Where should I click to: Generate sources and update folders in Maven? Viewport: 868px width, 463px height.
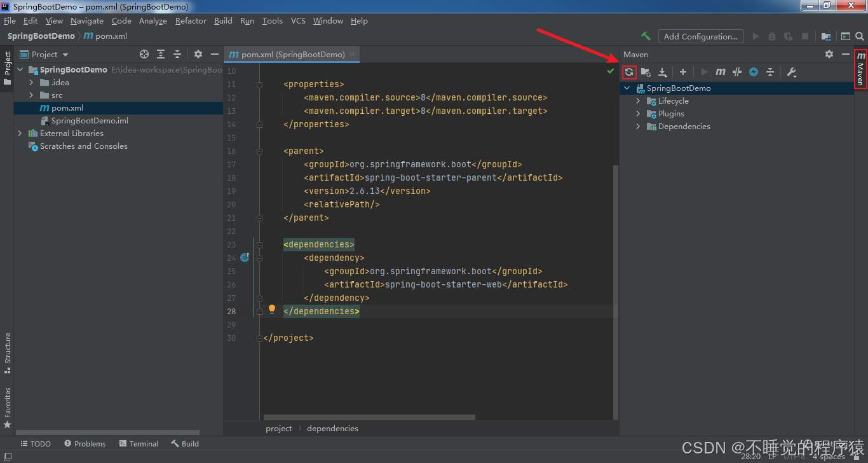tap(646, 72)
